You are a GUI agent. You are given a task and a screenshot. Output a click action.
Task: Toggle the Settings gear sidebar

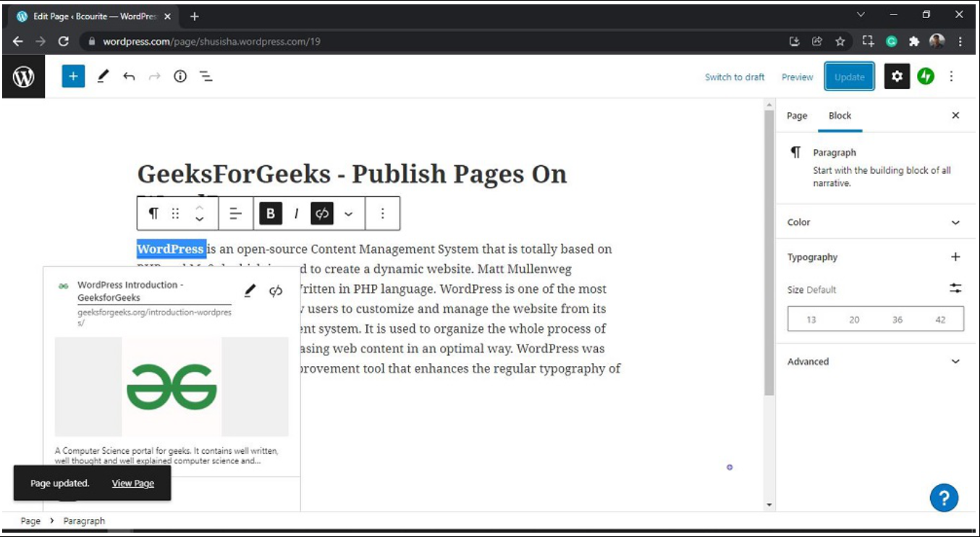[x=897, y=76]
